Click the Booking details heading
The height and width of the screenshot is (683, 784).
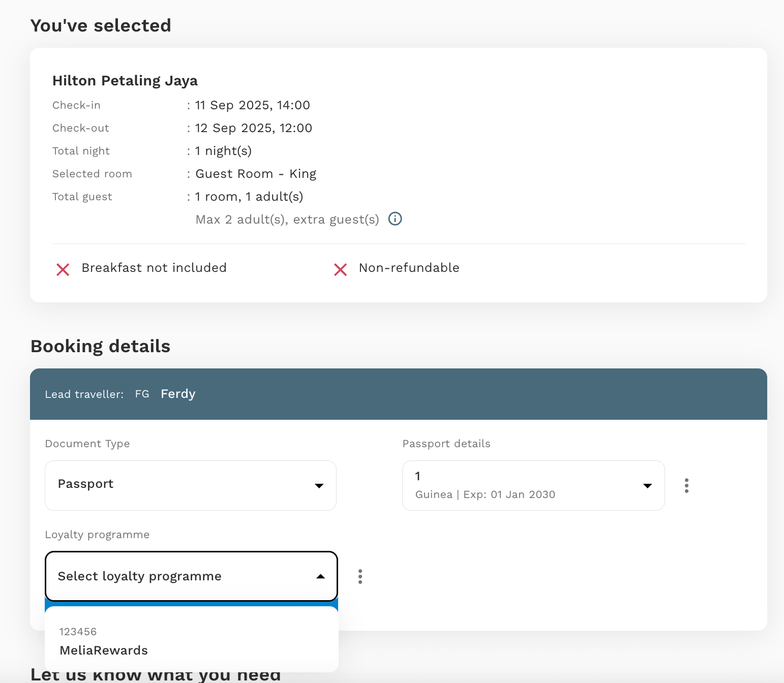pyautogui.click(x=101, y=346)
